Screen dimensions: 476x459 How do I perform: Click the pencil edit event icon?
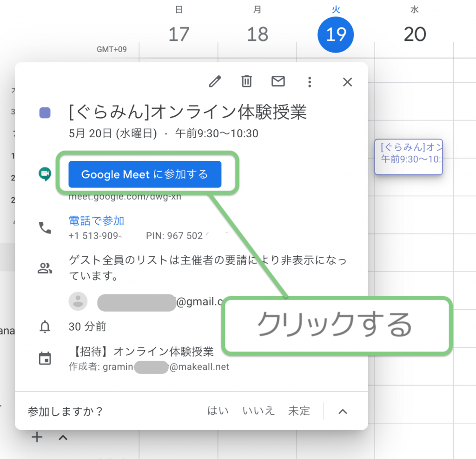point(215,81)
